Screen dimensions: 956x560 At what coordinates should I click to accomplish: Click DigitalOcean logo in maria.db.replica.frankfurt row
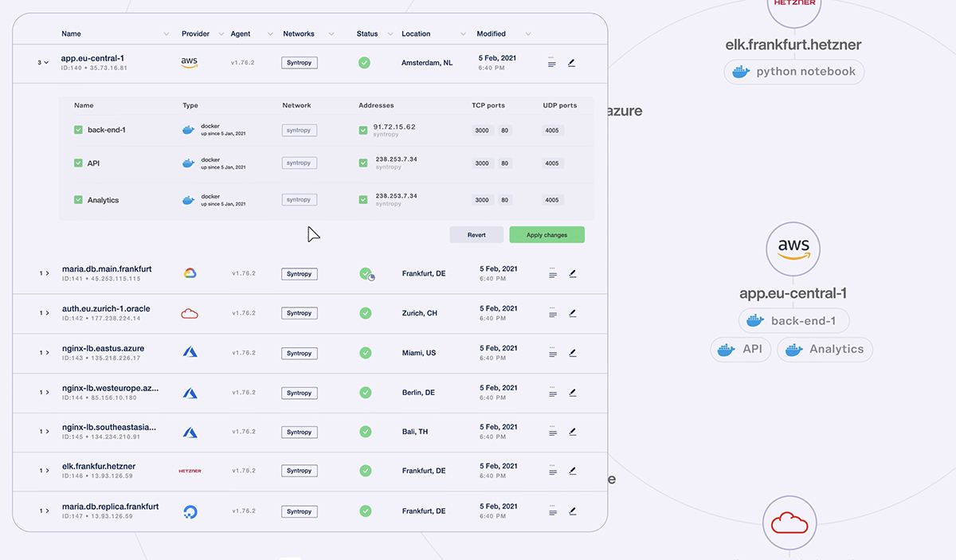tap(190, 511)
